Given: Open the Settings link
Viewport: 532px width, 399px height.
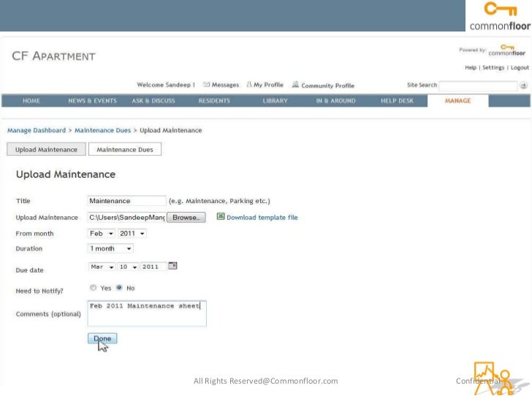Looking at the screenshot, I should pyautogui.click(x=493, y=67).
